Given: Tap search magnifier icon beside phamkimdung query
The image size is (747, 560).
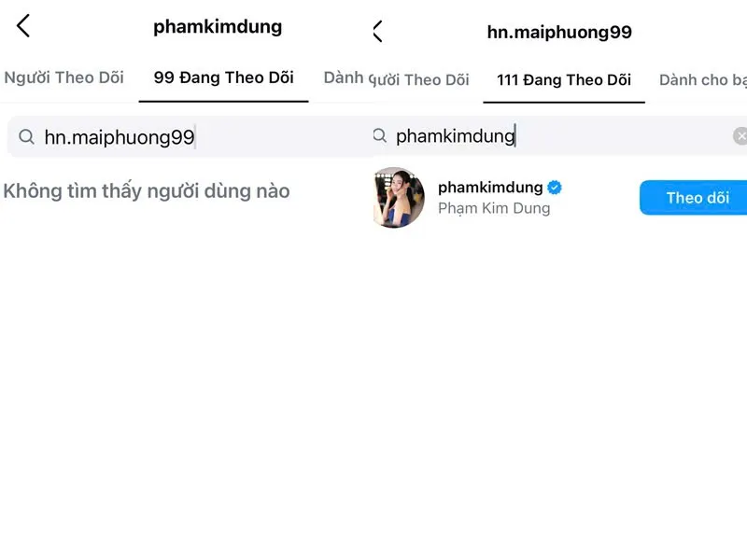Looking at the screenshot, I should click(380, 135).
